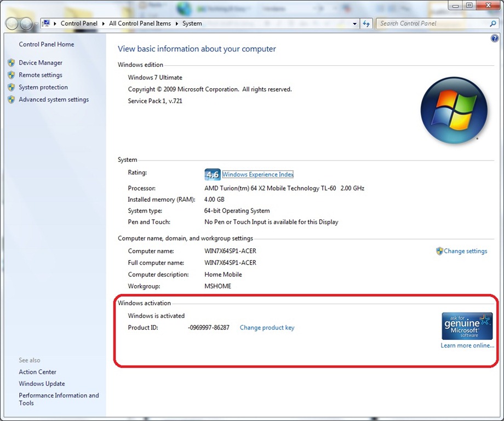Click Change settings for computer name

(466, 251)
